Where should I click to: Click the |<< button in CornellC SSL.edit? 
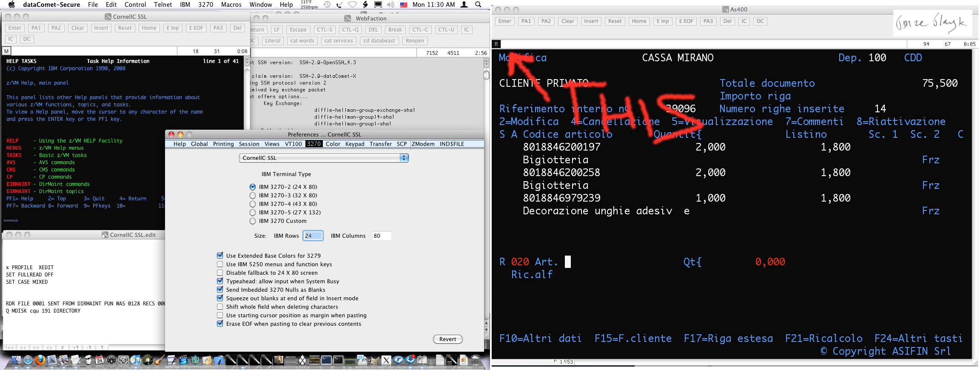pyautogui.click(x=10, y=347)
